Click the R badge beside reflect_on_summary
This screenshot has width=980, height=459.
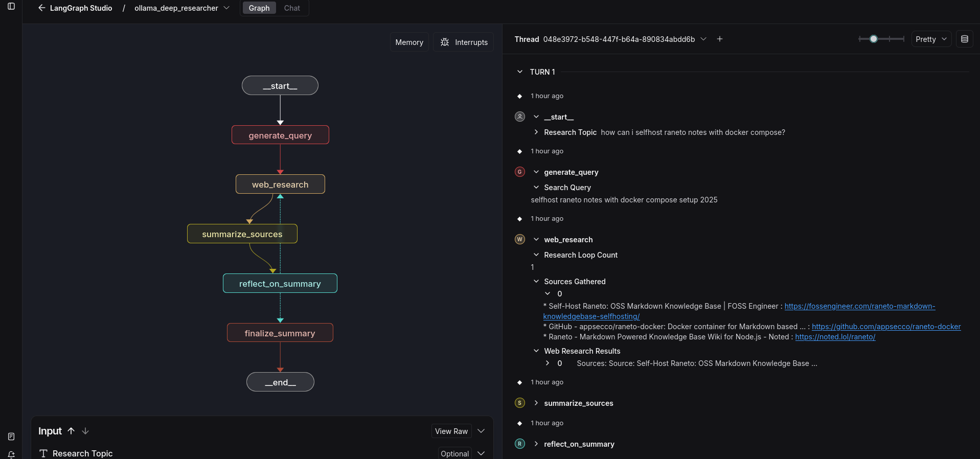tap(520, 444)
